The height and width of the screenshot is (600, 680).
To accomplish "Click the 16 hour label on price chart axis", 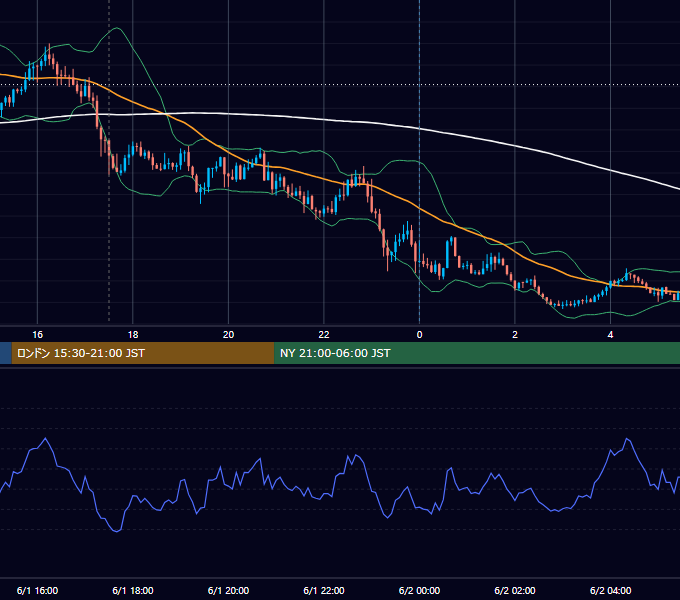I will click(x=38, y=335).
